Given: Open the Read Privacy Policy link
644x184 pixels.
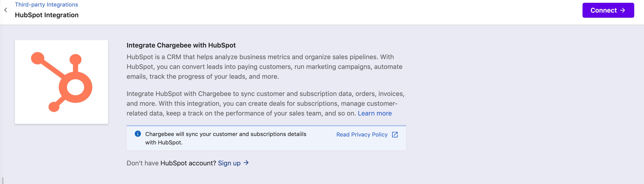Looking at the screenshot, I should coord(362,134).
